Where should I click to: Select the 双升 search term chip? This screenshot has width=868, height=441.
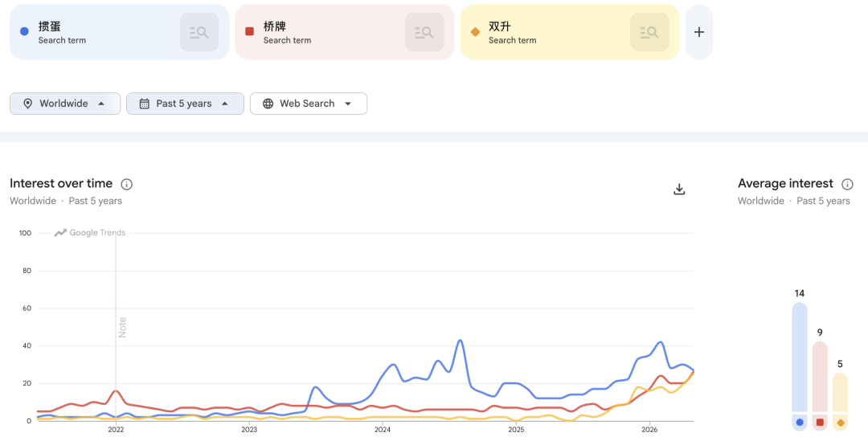point(570,32)
